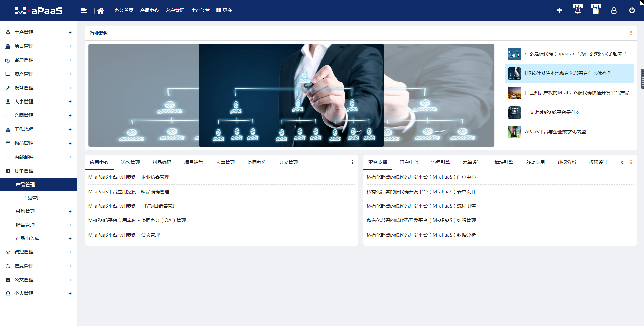Click the left dimmed carousel slide
This screenshot has width=644, height=326.
[x=143, y=95]
